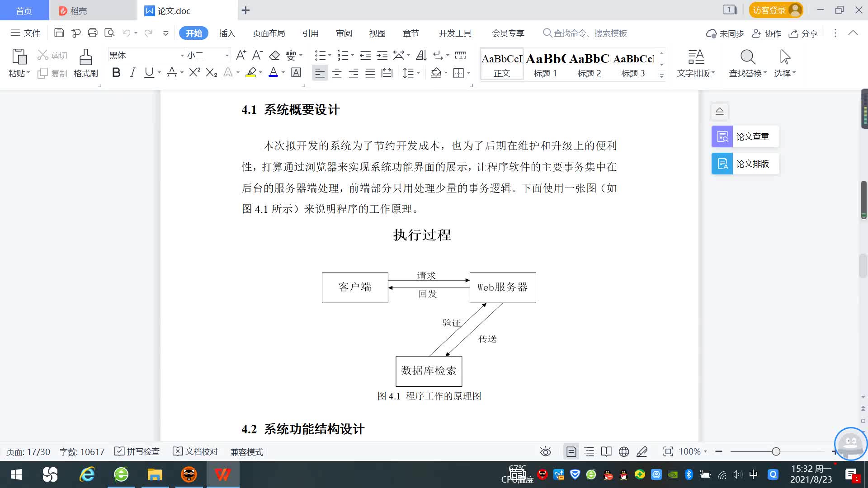Click the font color A swatch
The width and height of the screenshot is (868, 488).
[x=274, y=72]
